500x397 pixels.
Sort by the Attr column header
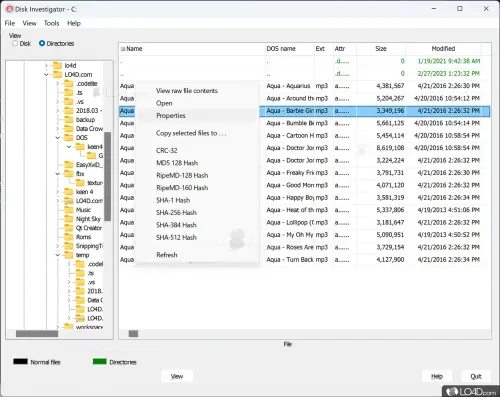coord(345,49)
